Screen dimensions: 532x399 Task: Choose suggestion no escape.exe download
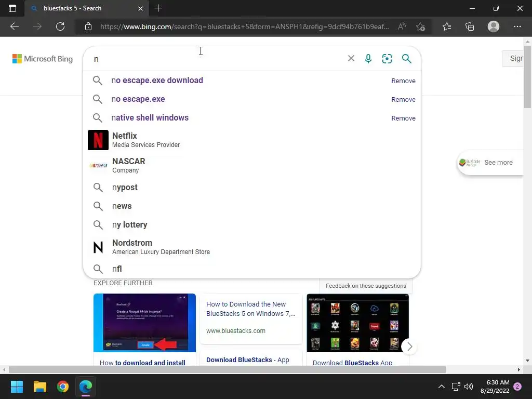[x=252, y=81]
